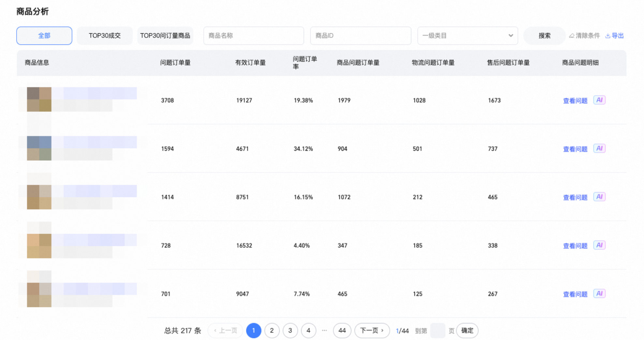Click 查看问题 for the 1414 row

(575, 197)
